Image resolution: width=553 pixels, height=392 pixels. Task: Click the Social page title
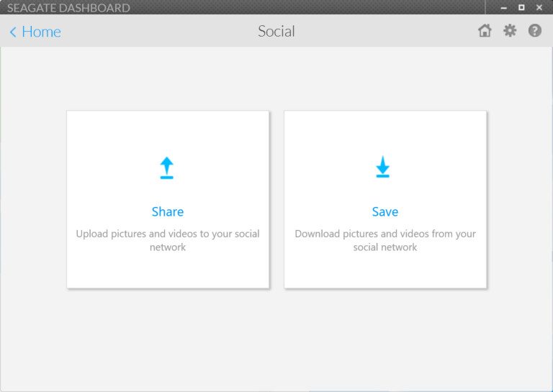[276, 32]
